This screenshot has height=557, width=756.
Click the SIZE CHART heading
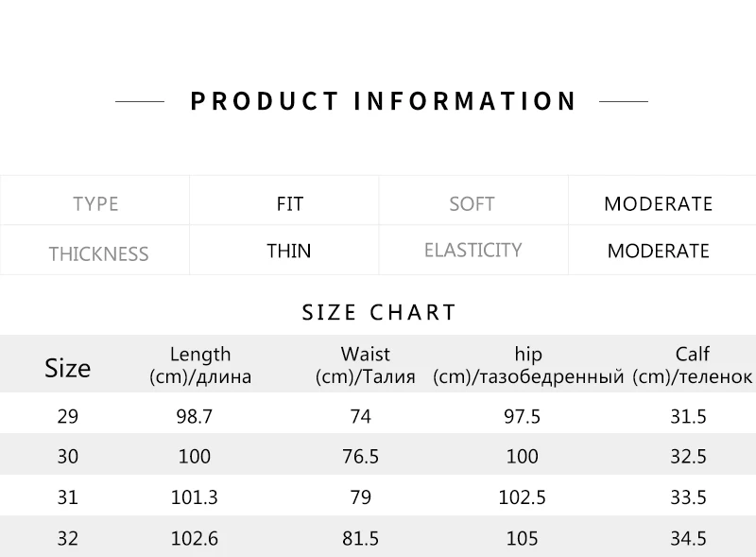pos(379,312)
